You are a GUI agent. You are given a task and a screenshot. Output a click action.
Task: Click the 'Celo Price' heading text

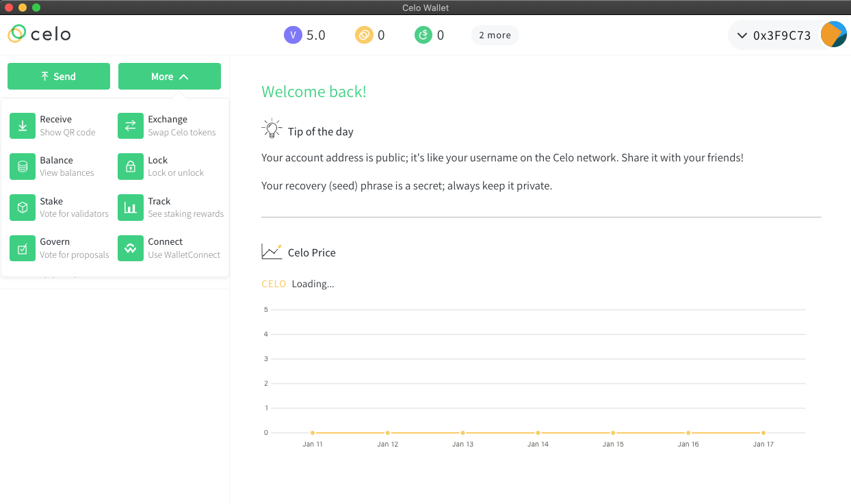pos(312,252)
